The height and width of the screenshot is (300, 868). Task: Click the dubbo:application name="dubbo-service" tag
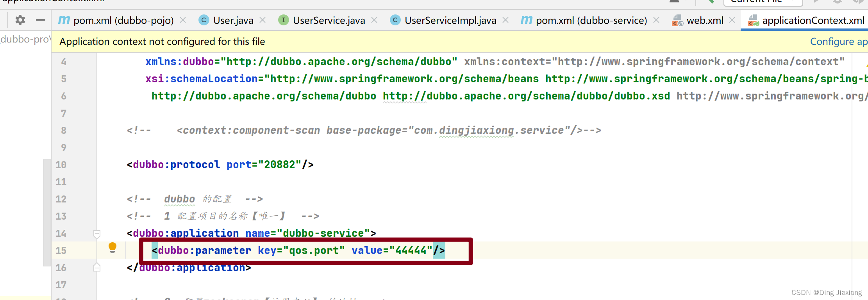point(252,233)
